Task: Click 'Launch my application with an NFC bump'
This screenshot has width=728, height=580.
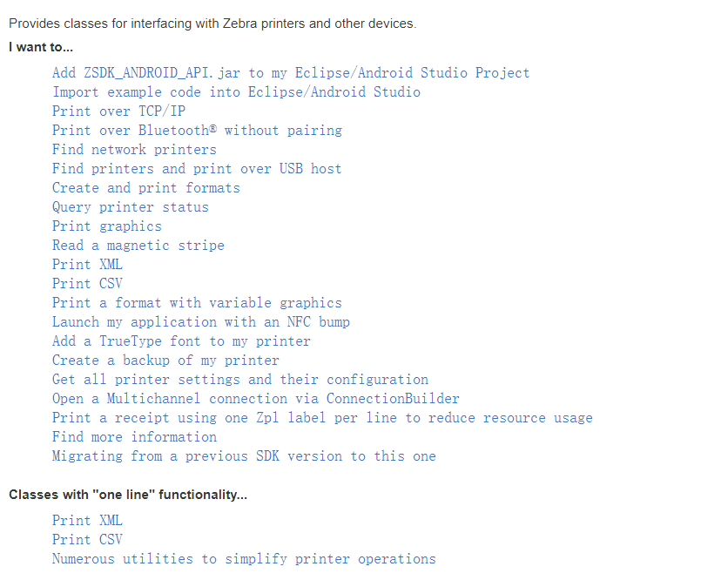Action: (200, 322)
